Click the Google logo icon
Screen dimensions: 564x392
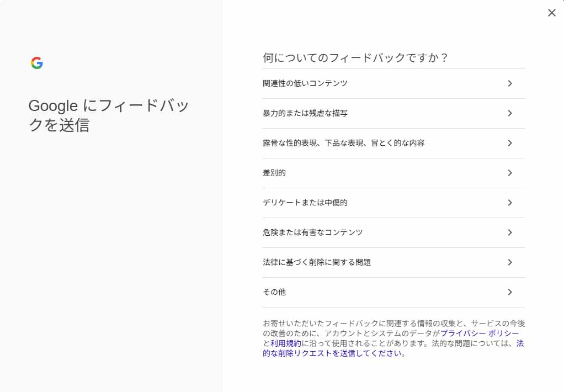(x=36, y=62)
